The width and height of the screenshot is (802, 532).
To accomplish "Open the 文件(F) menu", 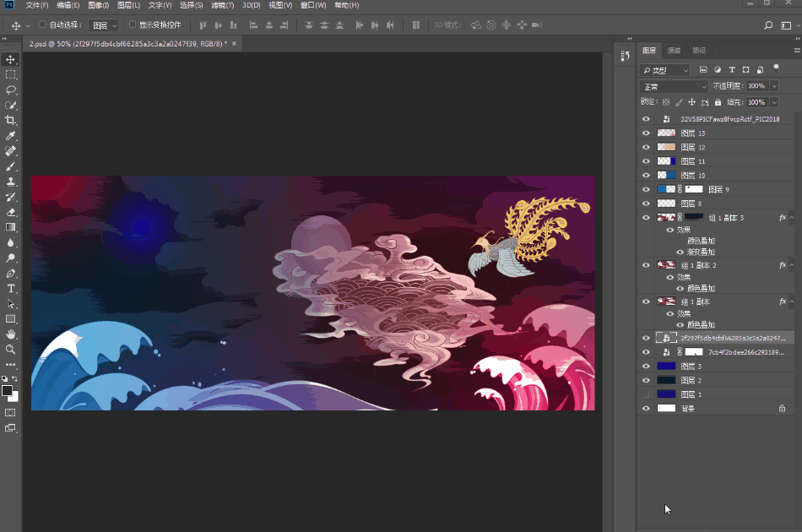I will 37,5.
